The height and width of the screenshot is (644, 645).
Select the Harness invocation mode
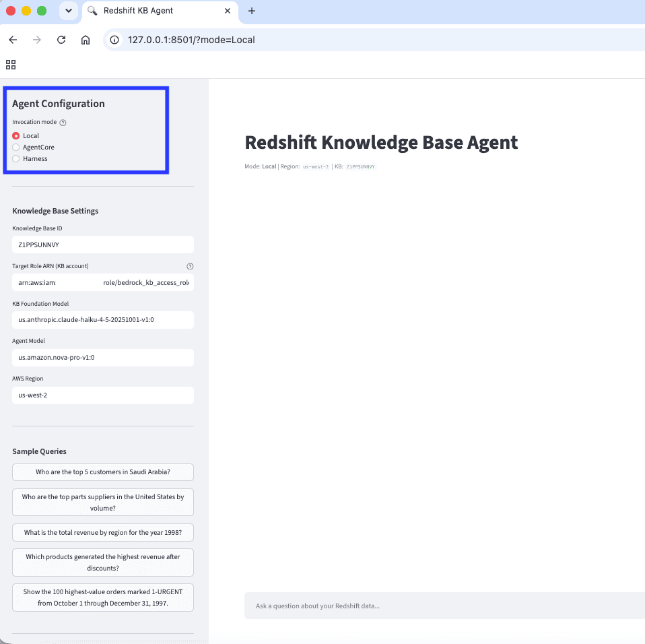30,159
